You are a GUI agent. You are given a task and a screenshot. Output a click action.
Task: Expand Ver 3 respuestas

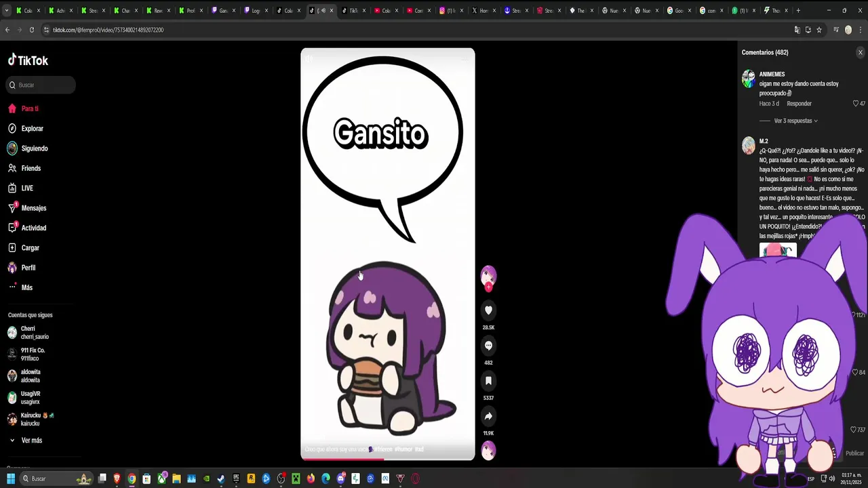tap(795, 121)
